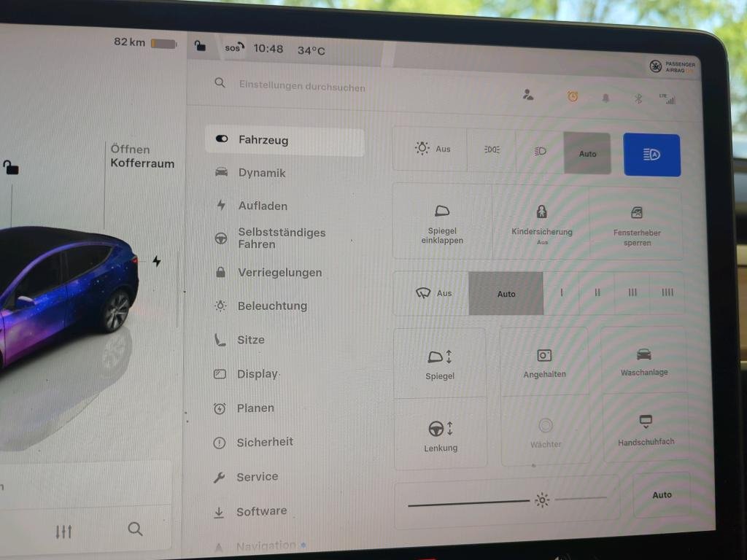This screenshot has height=560, width=747.
Task: Tap the lightning bolt charge port icon
Action: tap(157, 261)
